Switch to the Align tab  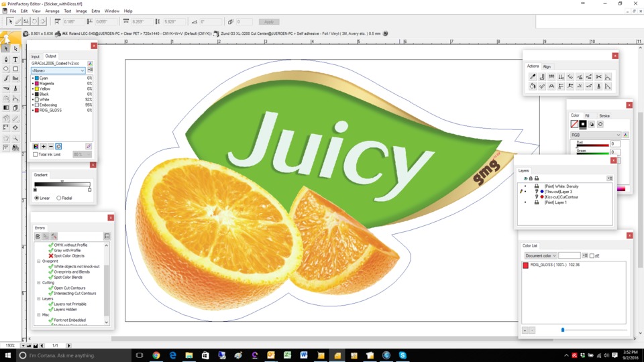pos(547,66)
